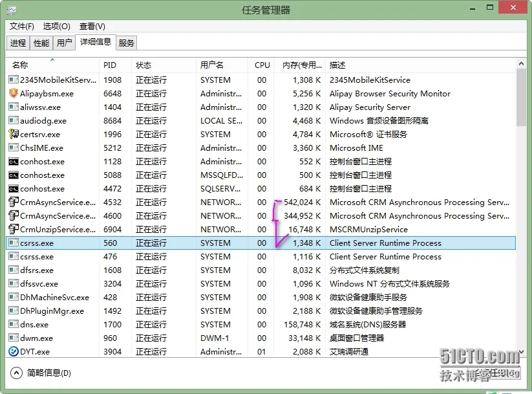Click the scrollbar up arrow
532x394 pixels.
[521, 63]
